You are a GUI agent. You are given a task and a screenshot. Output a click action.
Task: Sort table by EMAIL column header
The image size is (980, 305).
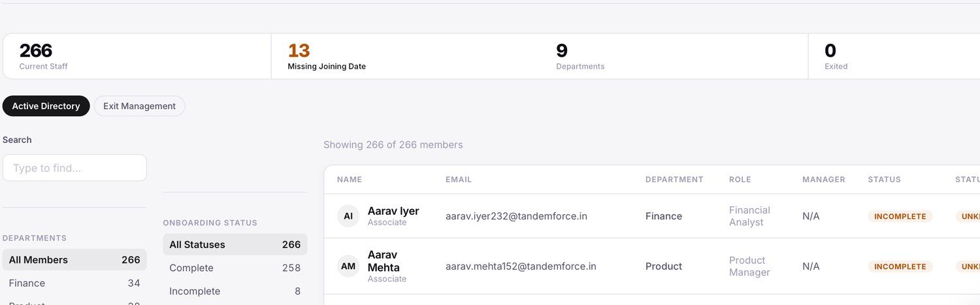[x=459, y=180]
